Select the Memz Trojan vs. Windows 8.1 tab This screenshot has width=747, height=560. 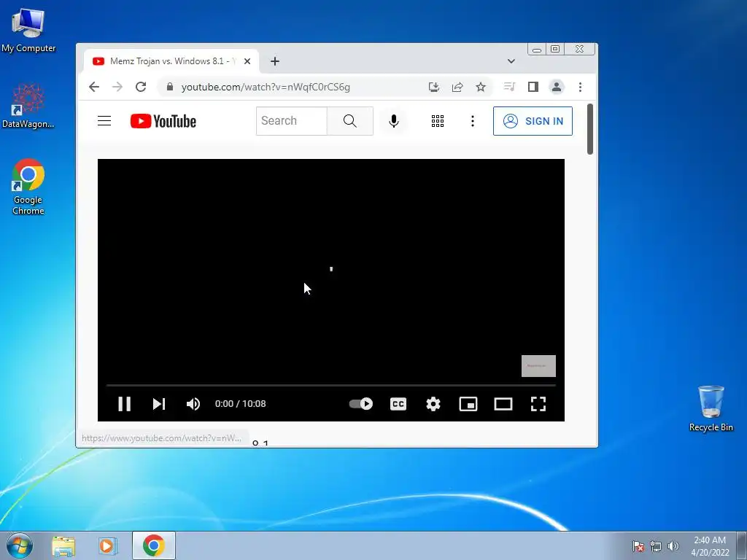[x=171, y=61]
